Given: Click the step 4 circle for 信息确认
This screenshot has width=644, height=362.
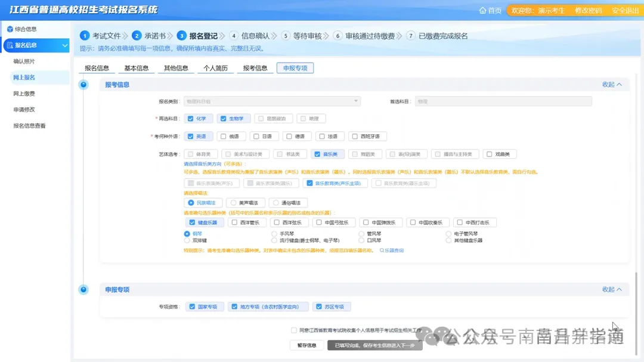Looking at the screenshot, I should 234,36.
